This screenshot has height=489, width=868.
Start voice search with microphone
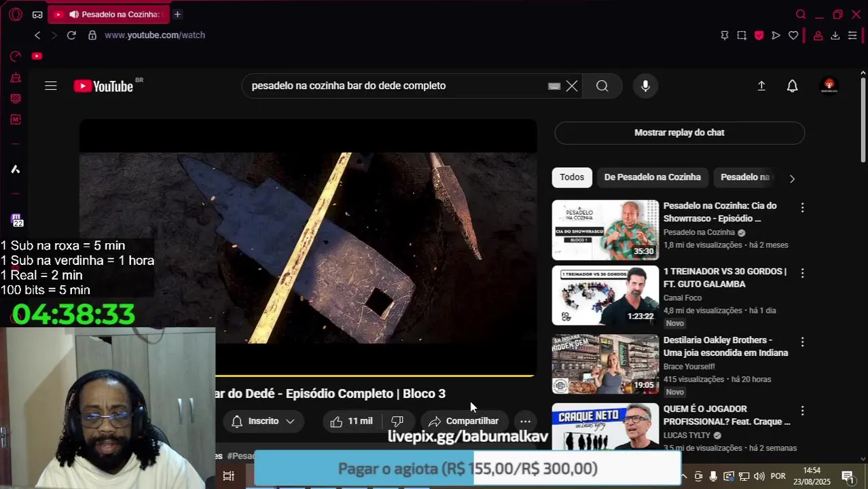pyautogui.click(x=645, y=86)
